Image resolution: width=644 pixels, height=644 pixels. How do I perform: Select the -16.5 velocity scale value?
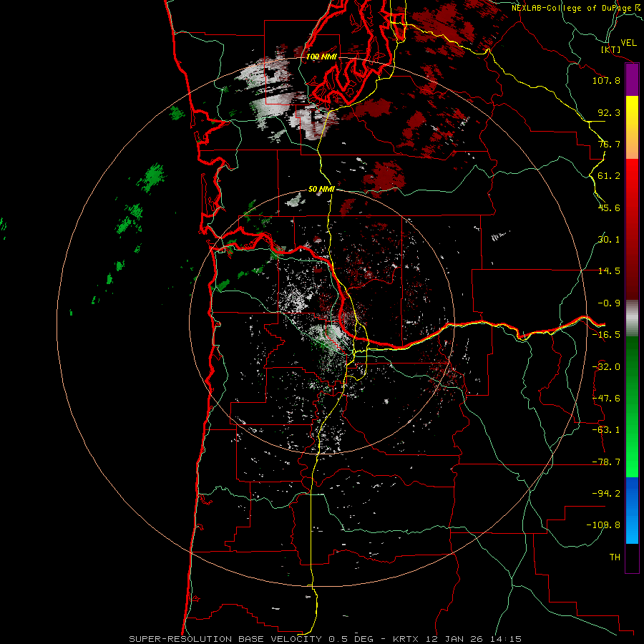tap(606, 335)
